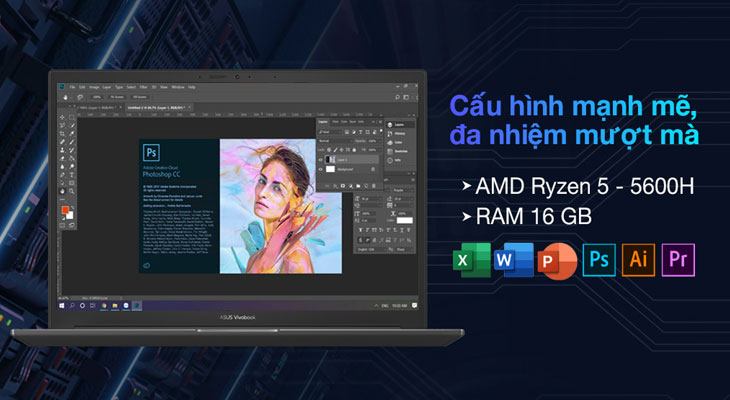Click the Premiere Pro logo in the advertisement
730x400 pixels.
point(678,260)
